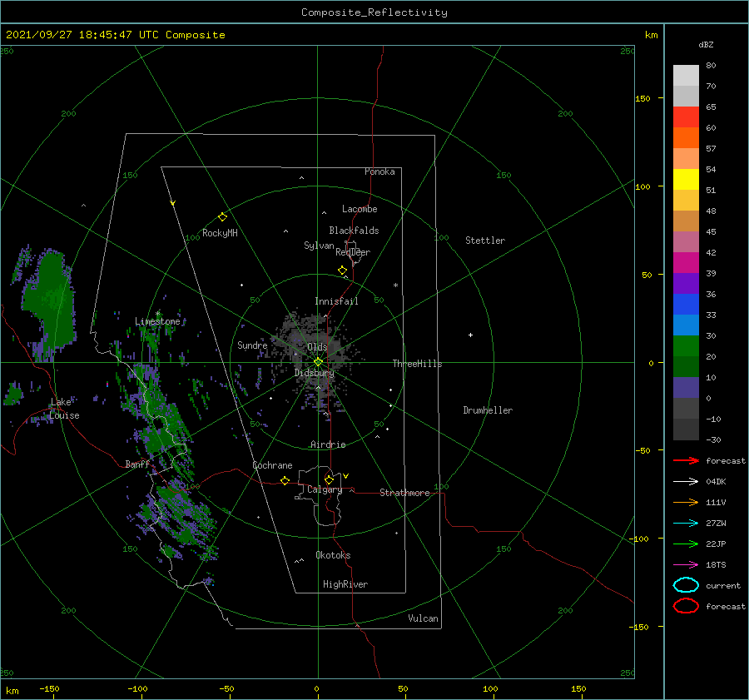Click the green 22JP arrow icon
Viewport: 749px width, 700px height.
point(686,544)
